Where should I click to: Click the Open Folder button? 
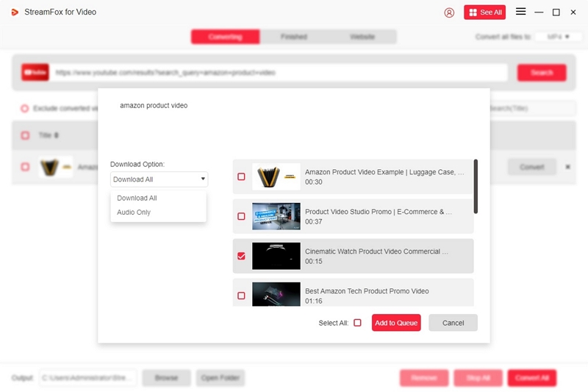(x=220, y=378)
